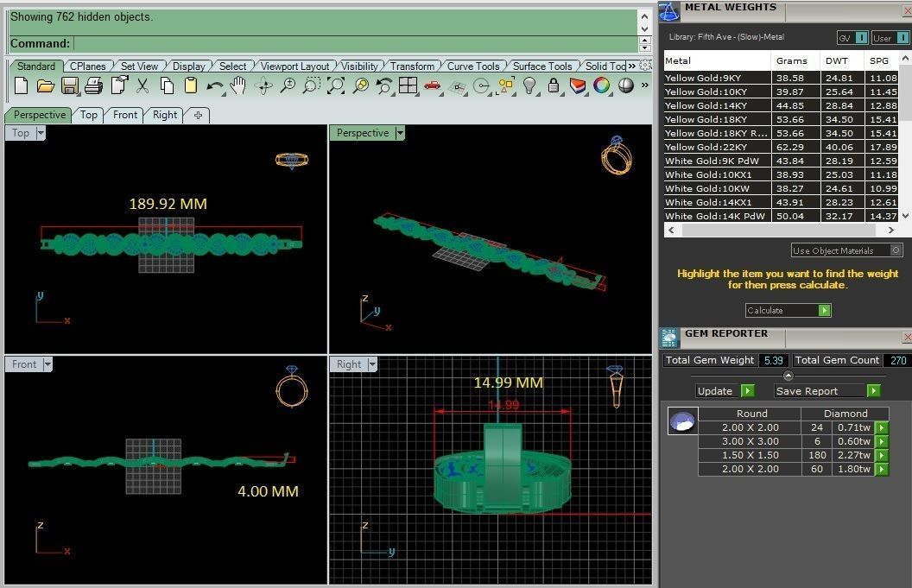Viewport: 912px width, 588px height.
Task: Select the Front viewport tab
Action: click(x=125, y=115)
